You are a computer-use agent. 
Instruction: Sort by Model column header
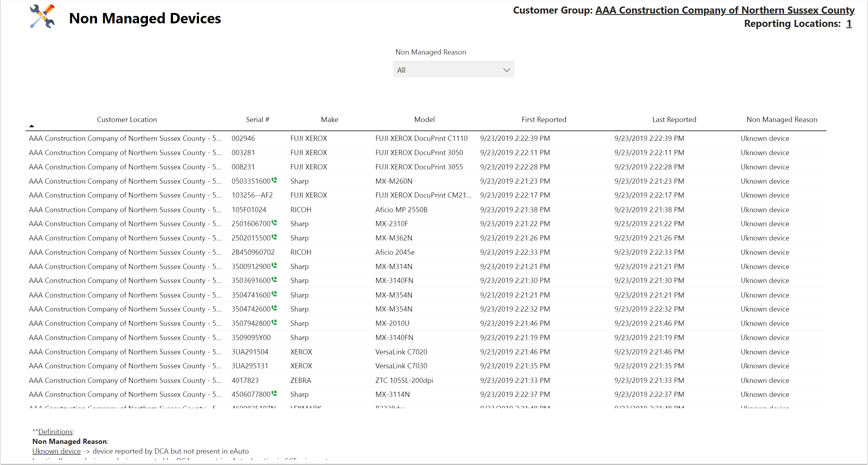(x=424, y=120)
